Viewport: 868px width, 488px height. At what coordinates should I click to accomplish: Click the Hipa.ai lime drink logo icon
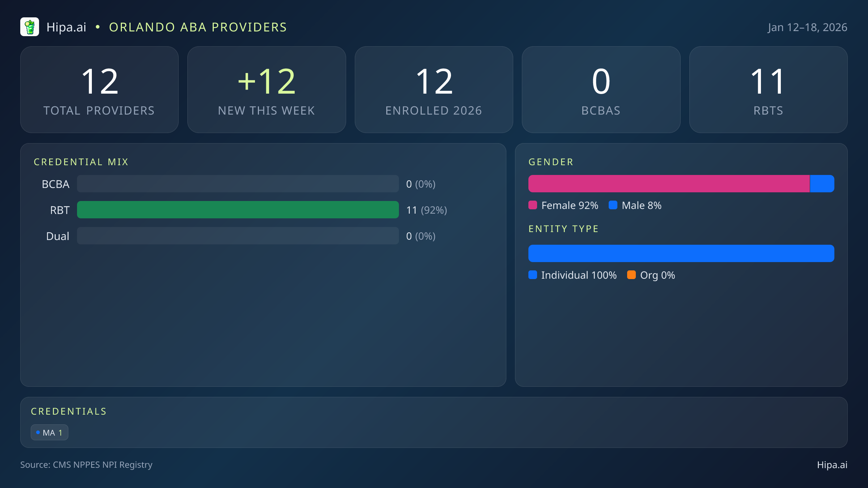coord(30,27)
